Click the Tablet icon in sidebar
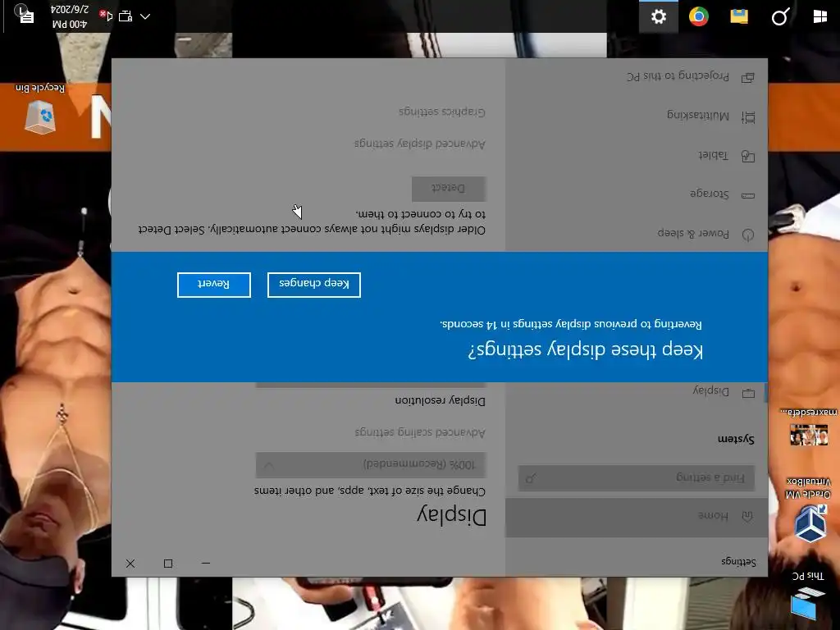This screenshot has height=630, width=840. click(748, 157)
